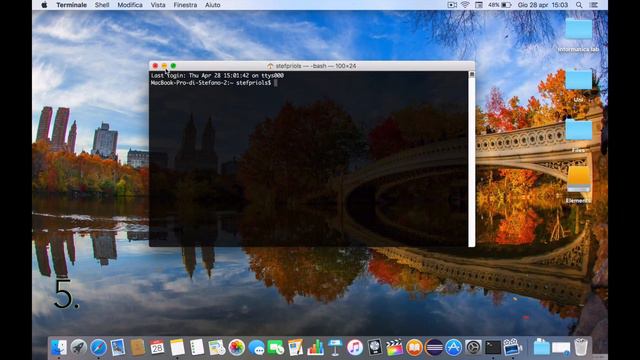
Task: Open the Shell menu
Action: [102, 5]
